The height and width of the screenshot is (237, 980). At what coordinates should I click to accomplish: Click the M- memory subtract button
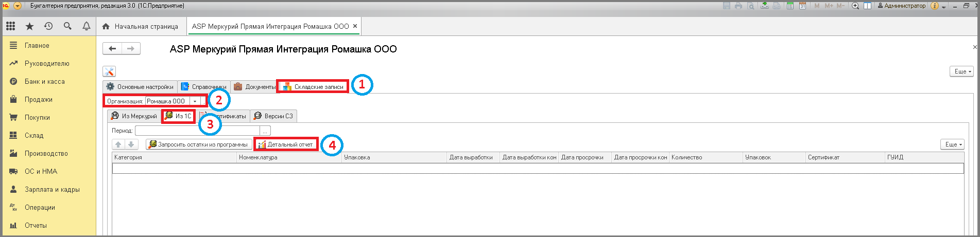coord(840,6)
